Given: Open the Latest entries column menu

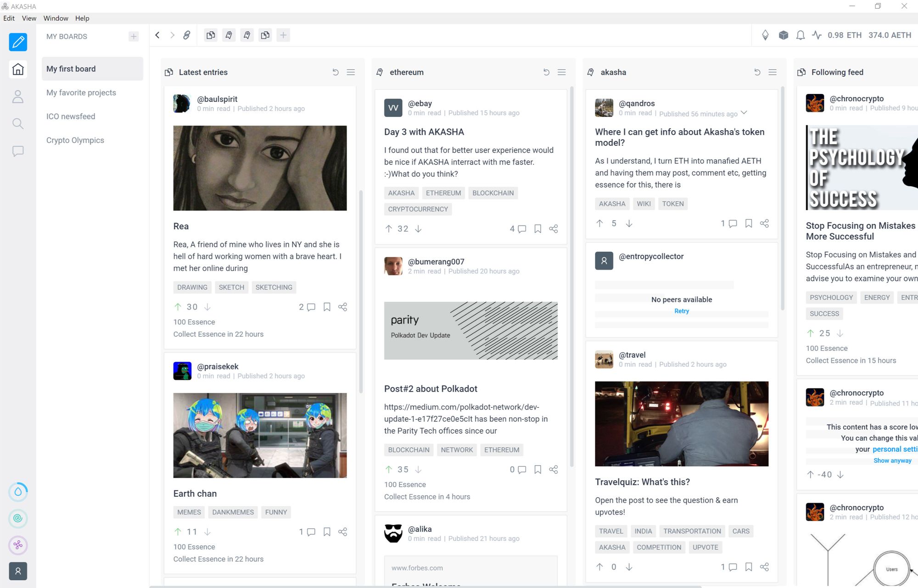Looking at the screenshot, I should [x=351, y=72].
